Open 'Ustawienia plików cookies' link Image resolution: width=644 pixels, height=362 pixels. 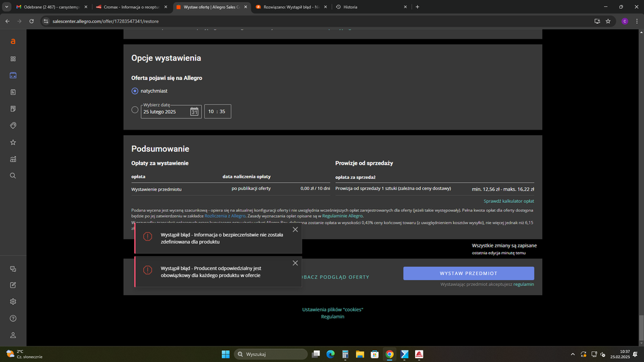pos(333,309)
